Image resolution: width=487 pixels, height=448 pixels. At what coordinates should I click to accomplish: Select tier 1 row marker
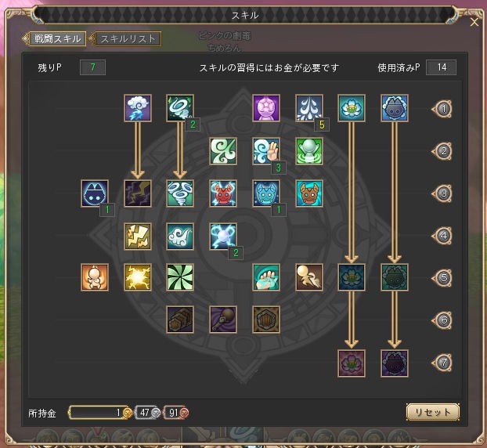click(442, 109)
